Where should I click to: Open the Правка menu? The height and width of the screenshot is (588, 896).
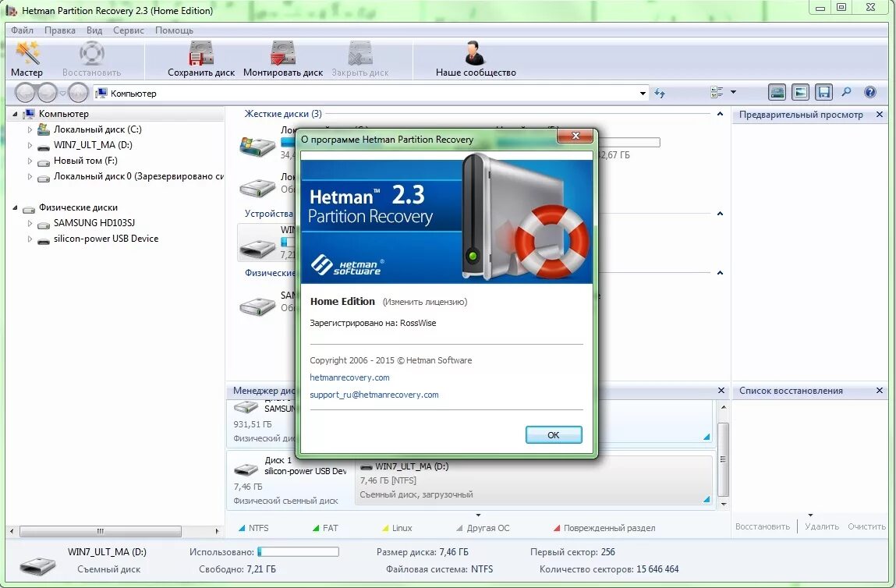[60, 30]
